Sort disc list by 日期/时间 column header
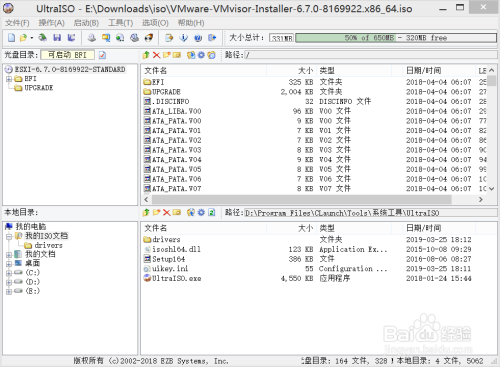500x367 pixels. pos(439,71)
